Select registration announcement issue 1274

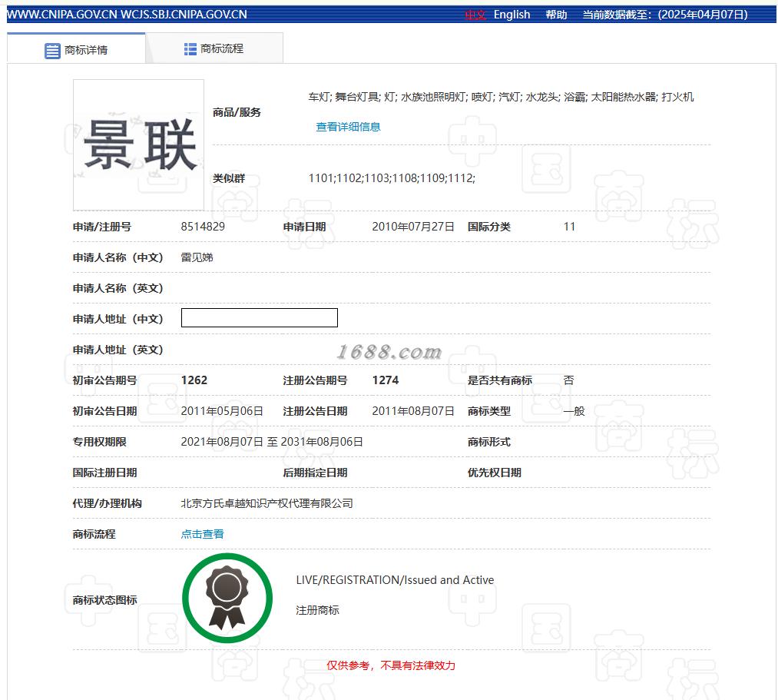tap(386, 380)
